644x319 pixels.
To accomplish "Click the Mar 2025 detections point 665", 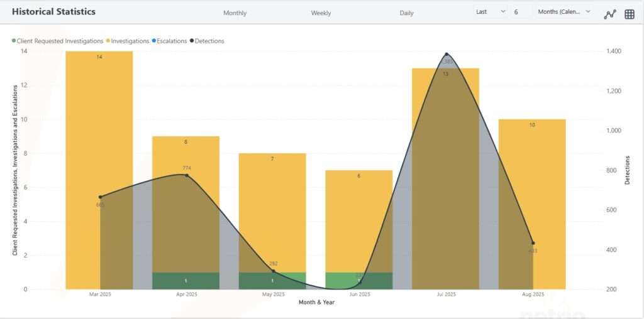I will 100,197.
